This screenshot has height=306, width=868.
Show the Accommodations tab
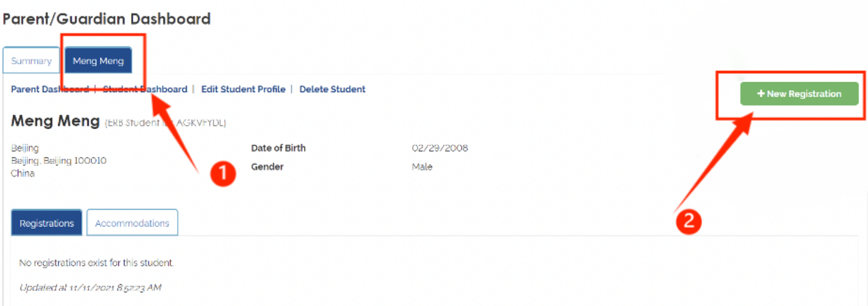(x=132, y=223)
